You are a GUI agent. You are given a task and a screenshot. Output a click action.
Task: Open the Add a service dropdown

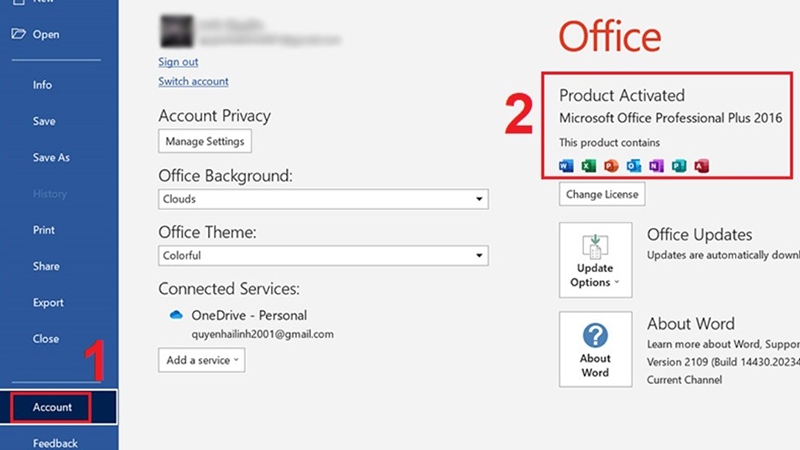pyautogui.click(x=201, y=360)
